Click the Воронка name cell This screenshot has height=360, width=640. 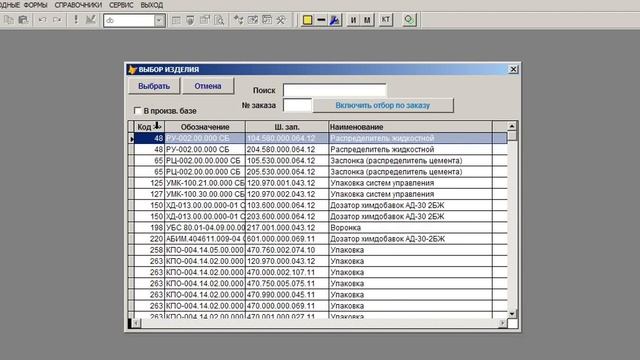(410, 227)
